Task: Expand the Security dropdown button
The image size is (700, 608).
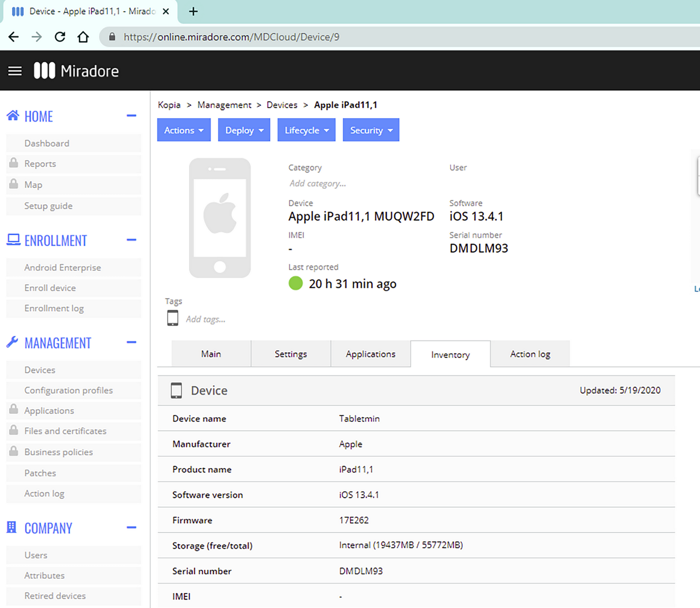Action: click(371, 130)
